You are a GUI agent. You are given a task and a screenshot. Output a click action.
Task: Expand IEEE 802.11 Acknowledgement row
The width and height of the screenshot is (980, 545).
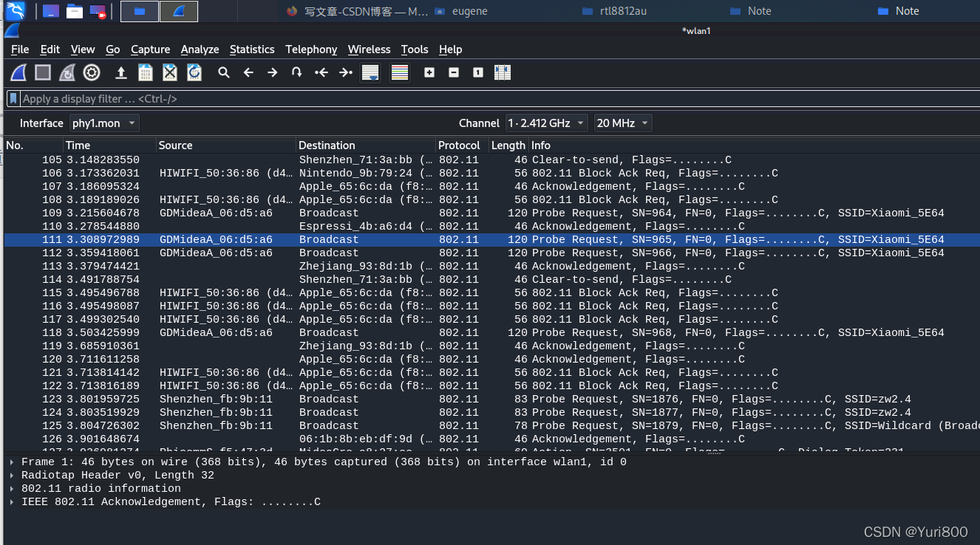12,502
